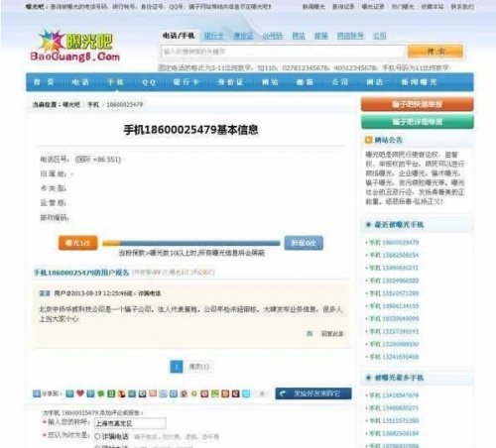496x448 pixels.
Task: Open 曝光记录 link in top header
Action: [373, 7]
